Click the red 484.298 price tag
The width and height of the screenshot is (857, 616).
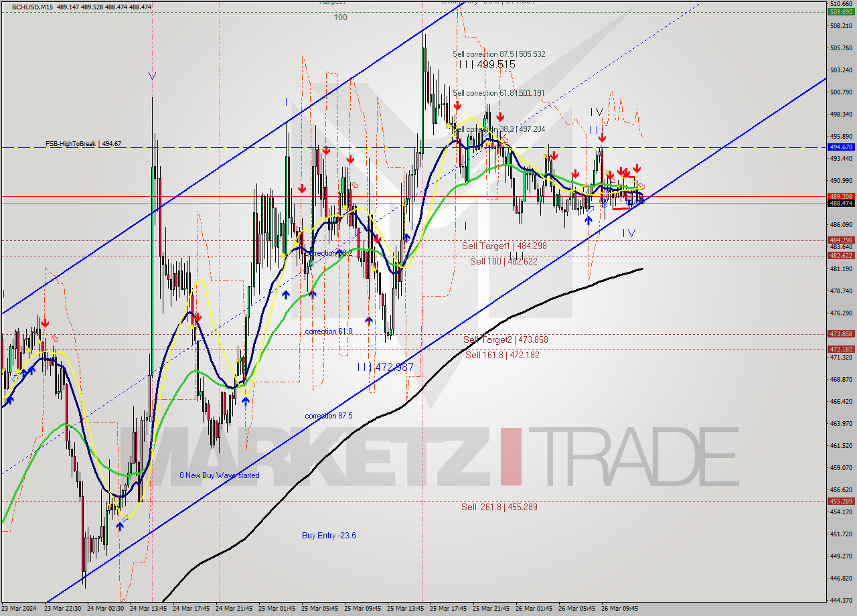(x=841, y=240)
